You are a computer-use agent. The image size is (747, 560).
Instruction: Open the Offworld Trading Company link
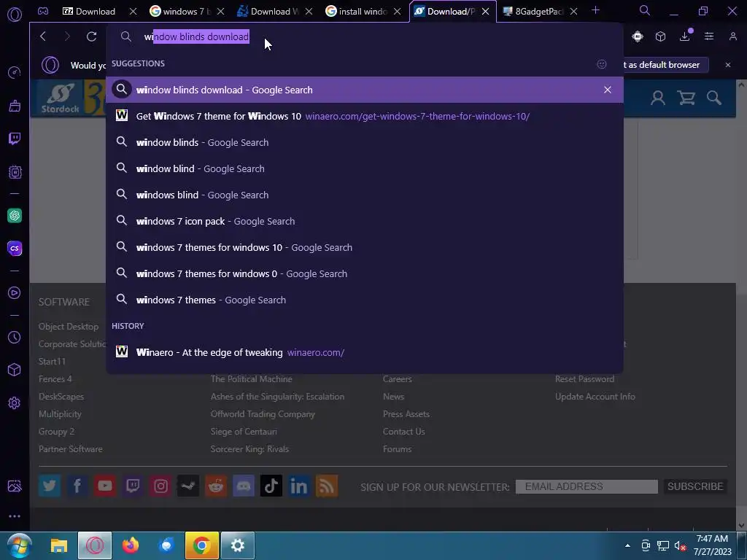tap(263, 414)
